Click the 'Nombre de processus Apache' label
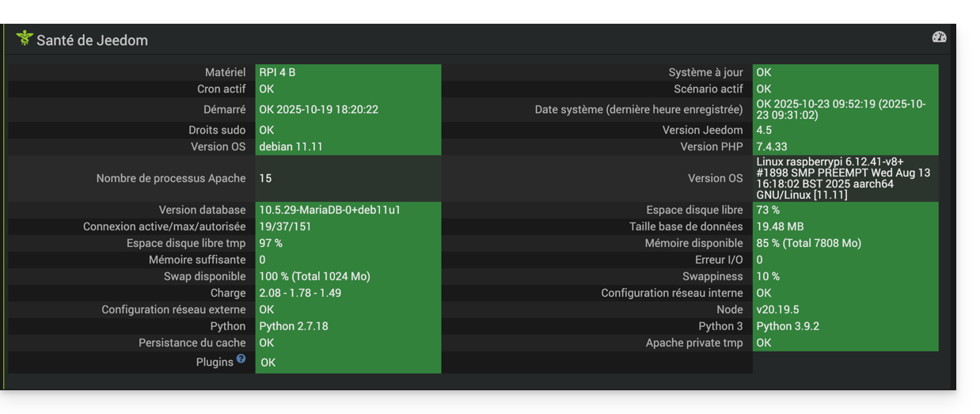The height and width of the screenshot is (414, 980). pos(171,178)
